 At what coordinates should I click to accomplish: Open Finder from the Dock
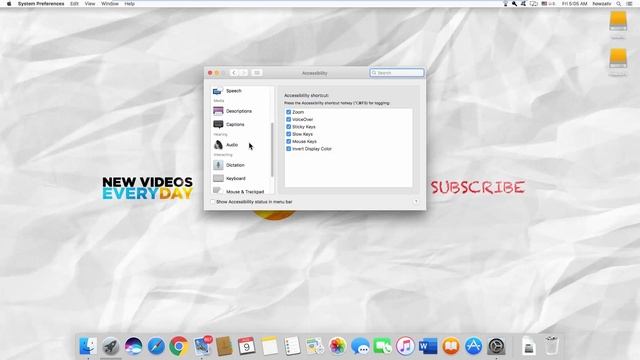point(88,346)
